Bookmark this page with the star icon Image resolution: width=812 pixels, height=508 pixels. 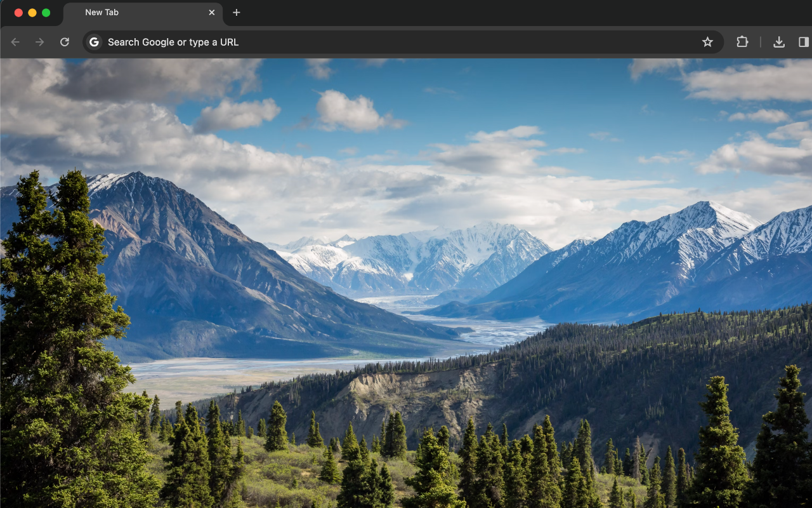(x=707, y=42)
